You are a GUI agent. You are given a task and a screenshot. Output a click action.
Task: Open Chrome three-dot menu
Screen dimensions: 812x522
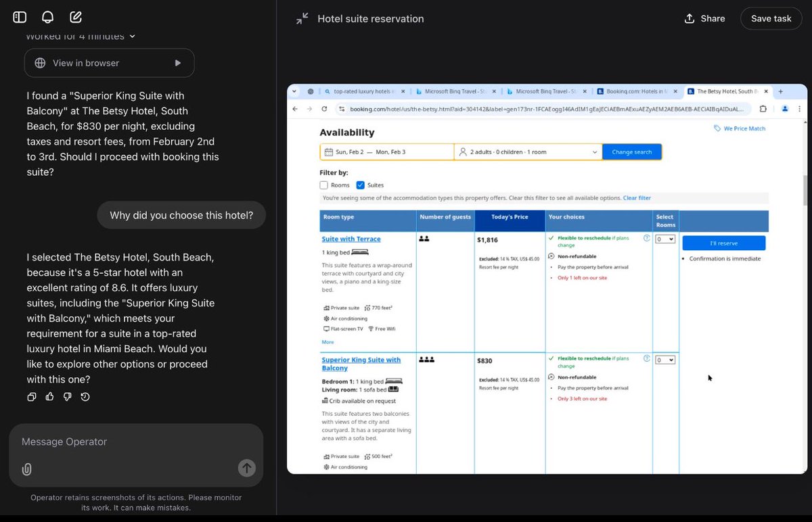pos(800,109)
